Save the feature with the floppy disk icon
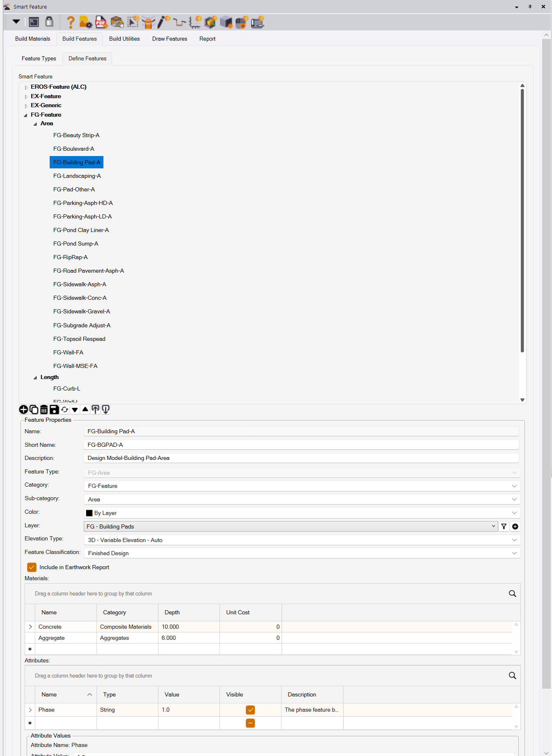 coord(54,409)
